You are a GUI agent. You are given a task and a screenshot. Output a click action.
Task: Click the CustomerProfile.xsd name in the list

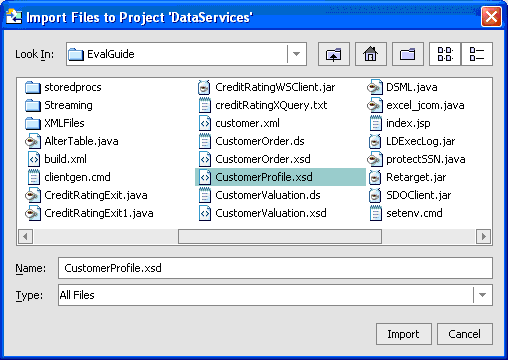264,177
